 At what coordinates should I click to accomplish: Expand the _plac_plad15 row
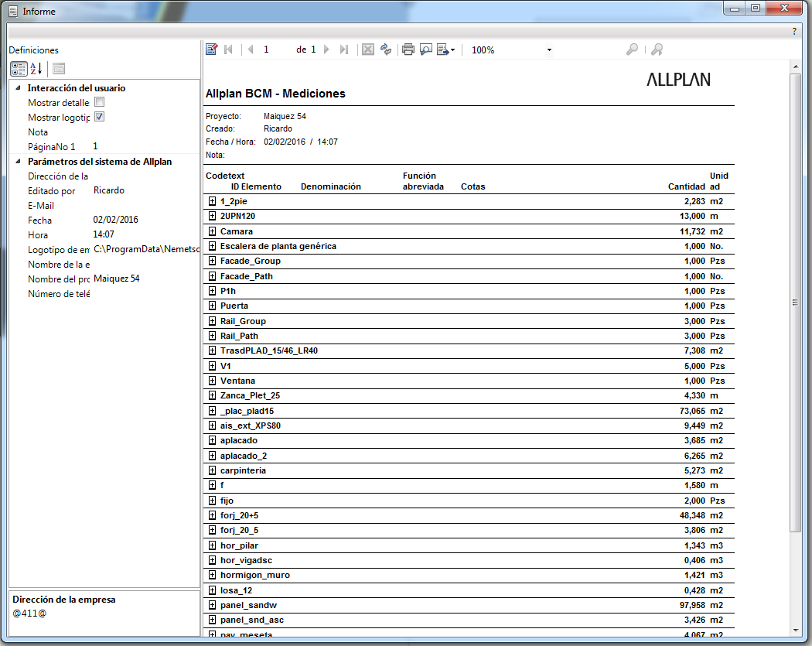coord(212,411)
